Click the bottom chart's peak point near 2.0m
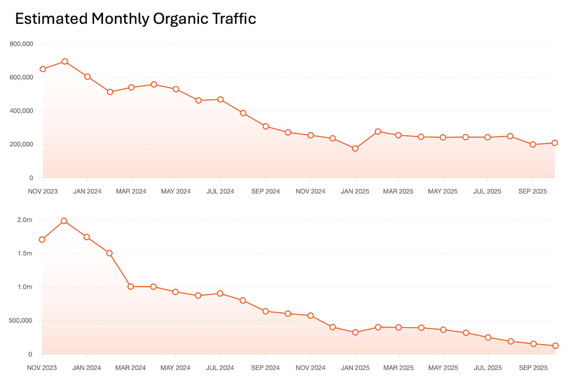This screenshot has width=571, height=392. tap(64, 221)
